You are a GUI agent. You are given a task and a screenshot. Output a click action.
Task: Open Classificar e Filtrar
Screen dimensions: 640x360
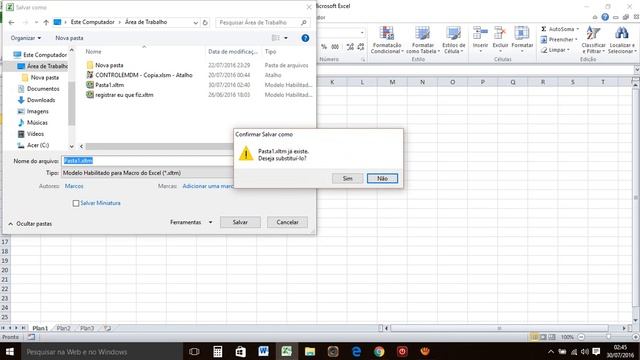click(x=593, y=40)
